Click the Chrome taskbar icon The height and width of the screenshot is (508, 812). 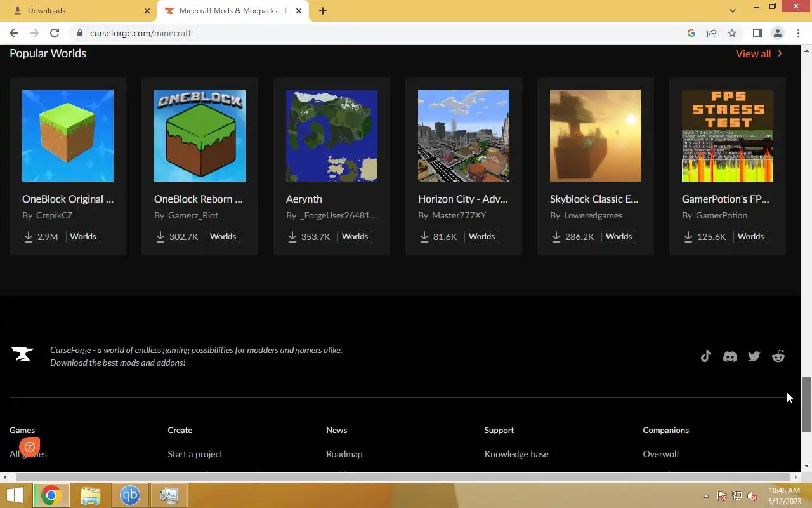(x=51, y=495)
